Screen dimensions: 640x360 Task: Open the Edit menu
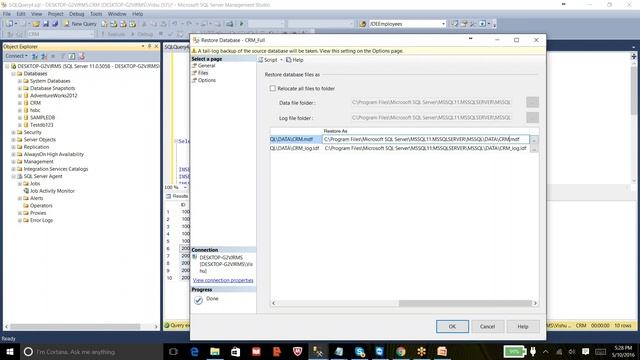click(21, 14)
